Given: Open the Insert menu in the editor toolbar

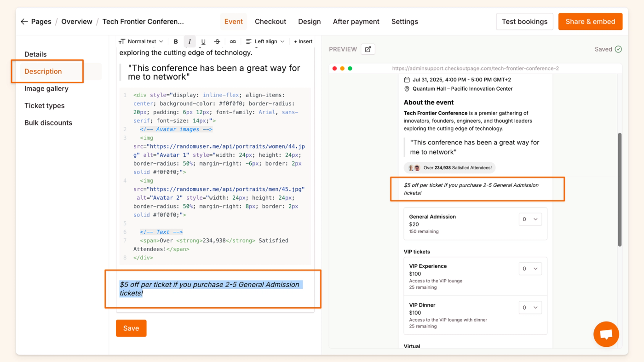Looking at the screenshot, I should [x=303, y=41].
